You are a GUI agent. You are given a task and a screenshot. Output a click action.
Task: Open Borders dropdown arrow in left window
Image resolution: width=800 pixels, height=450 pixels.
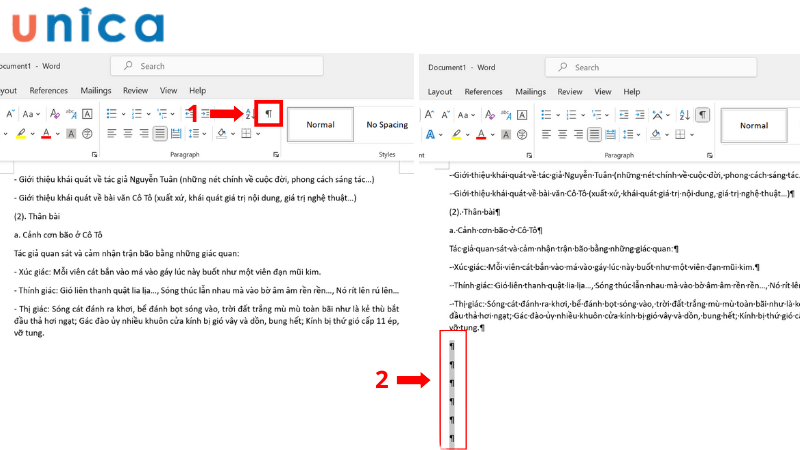[258, 134]
